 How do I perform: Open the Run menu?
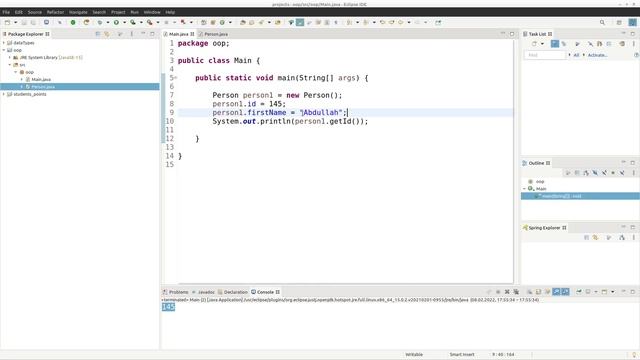click(134, 12)
